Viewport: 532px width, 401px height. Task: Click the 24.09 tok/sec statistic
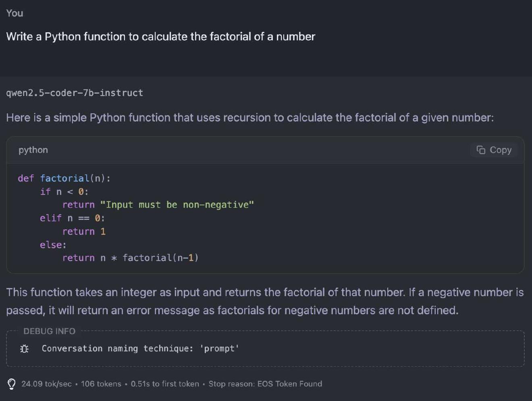pyautogui.click(x=46, y=384)
